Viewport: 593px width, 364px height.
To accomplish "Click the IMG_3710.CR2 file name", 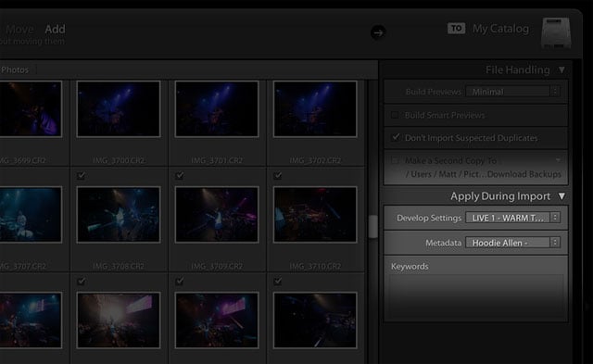I will (315, 267).
